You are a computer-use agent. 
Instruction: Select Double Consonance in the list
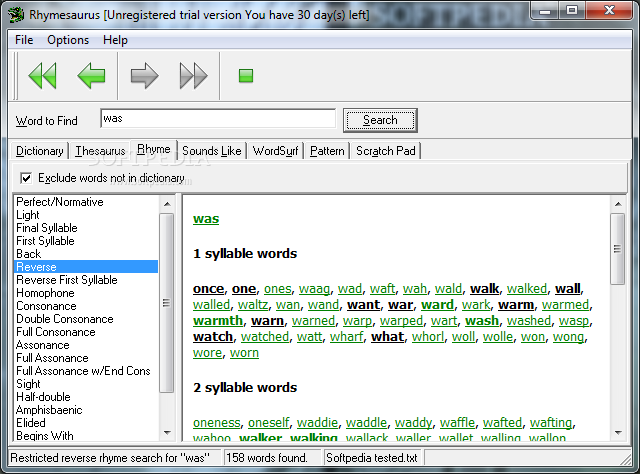[x=86, y=319]
